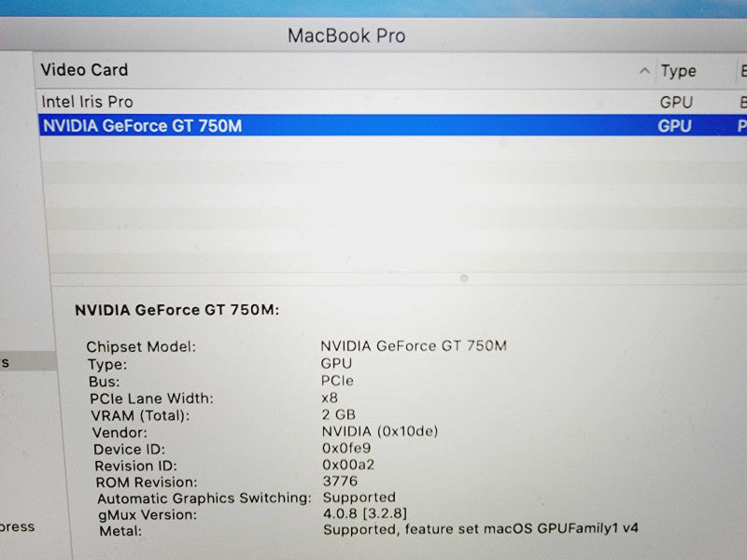Click the Metal feature set GPUFamily1 v4 value
Screen dimensions: 747x560
pos(481,529)
